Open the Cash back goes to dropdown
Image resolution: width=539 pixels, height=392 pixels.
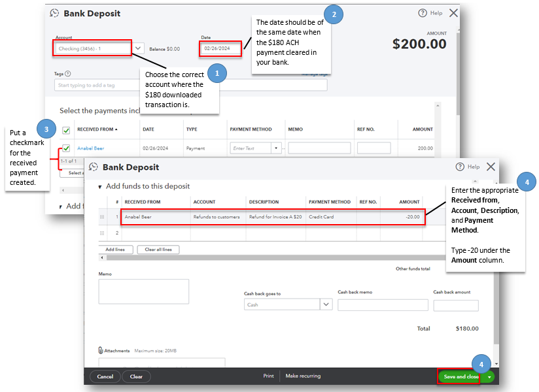325,304
